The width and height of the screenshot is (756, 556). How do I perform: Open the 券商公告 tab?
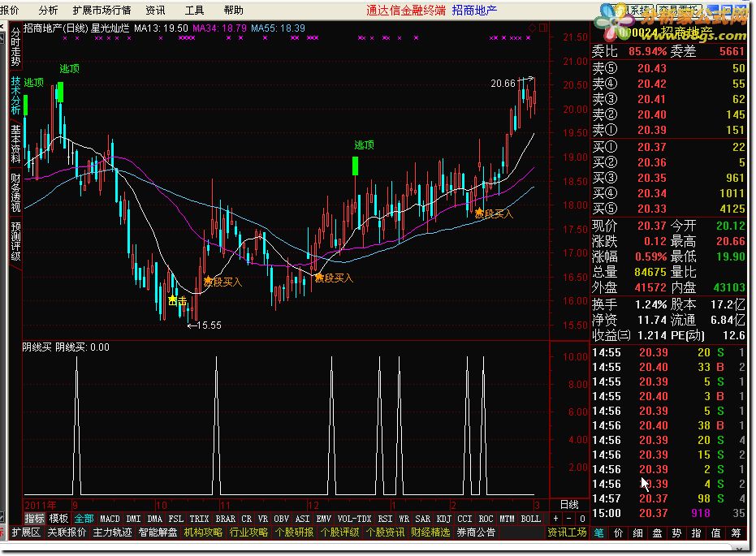click(x=476, y=532)
